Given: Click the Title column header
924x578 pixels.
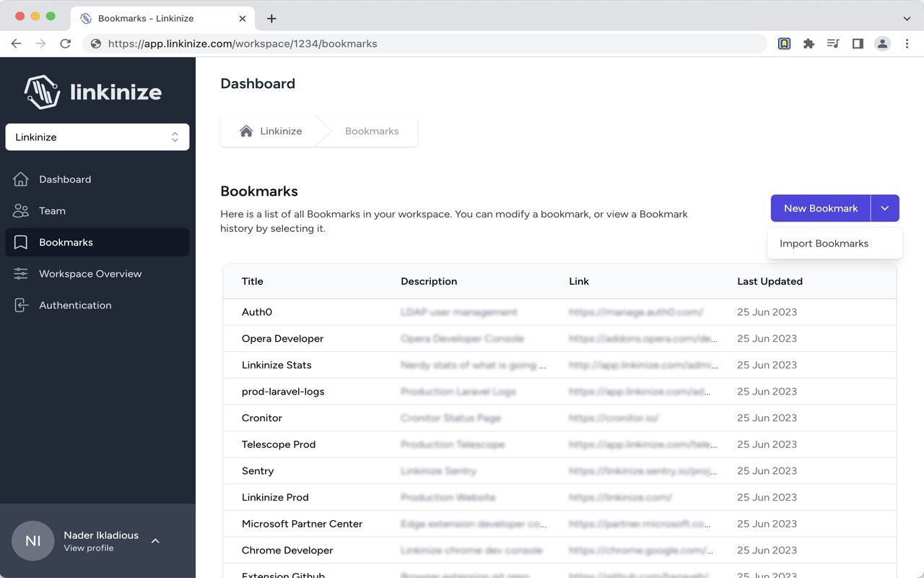Looking at the screenshot, I should tap(252, 281).
